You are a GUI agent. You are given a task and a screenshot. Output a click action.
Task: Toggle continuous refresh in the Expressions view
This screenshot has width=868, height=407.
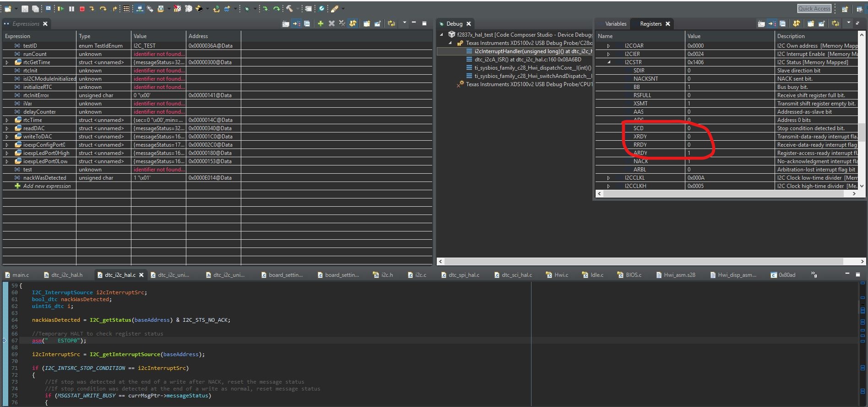click(353, 23)
